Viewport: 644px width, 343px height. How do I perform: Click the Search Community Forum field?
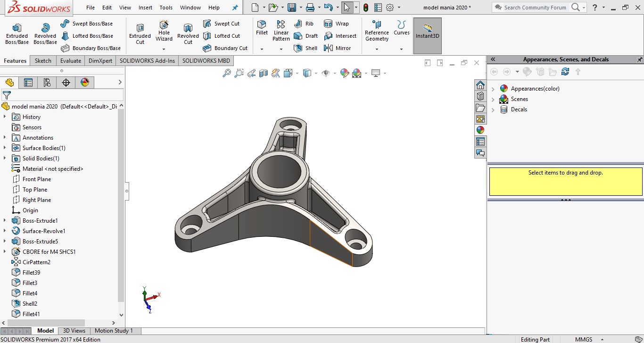[535, 8]
